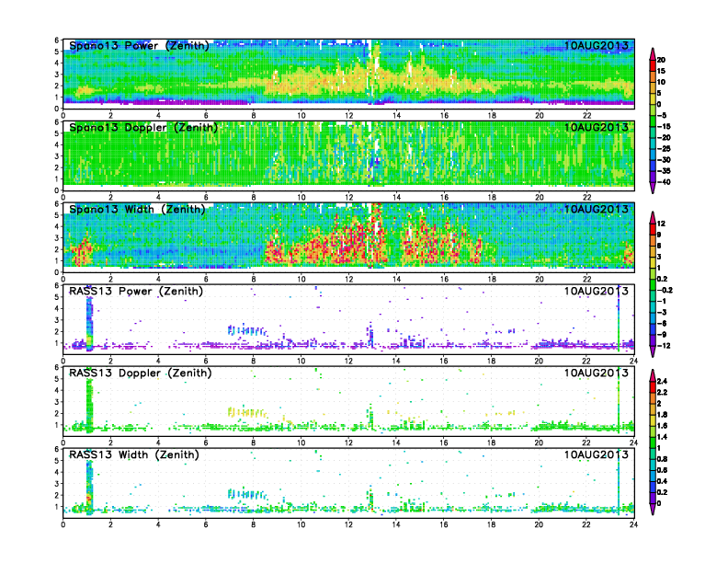Click the 10AUG2013 date in Spano13 Width panel

click(x=597, y=209)
